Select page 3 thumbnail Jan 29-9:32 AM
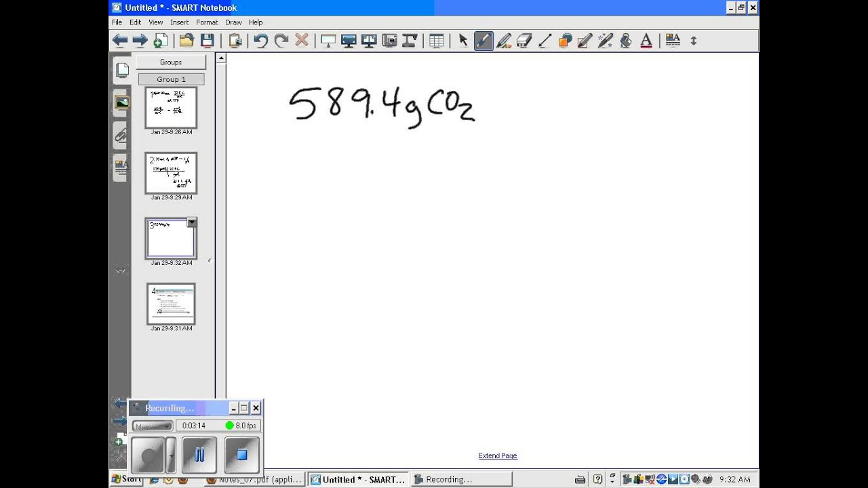The width and height of the screenshot is (868, 488). [171, 239]
